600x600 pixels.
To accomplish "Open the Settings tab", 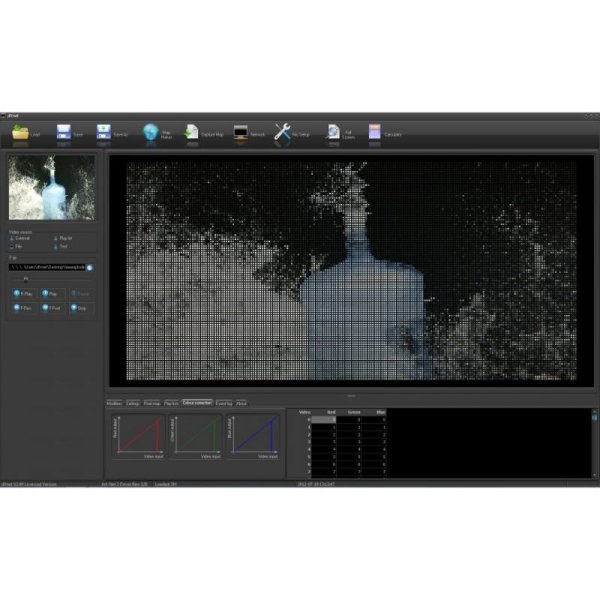I will (133, 403).
